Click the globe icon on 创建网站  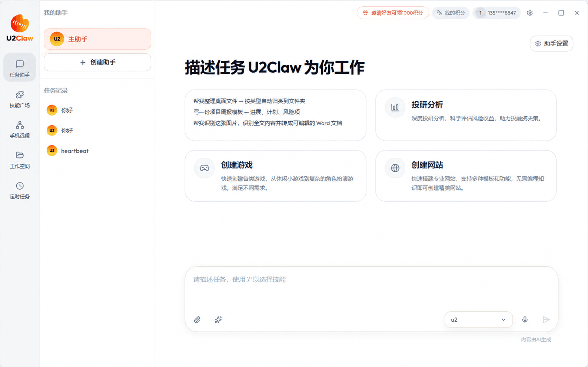[395, 168]
